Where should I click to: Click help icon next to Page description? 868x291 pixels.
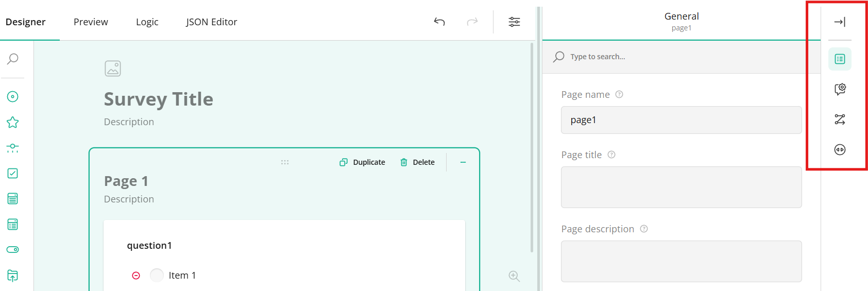tap(644, 229)
